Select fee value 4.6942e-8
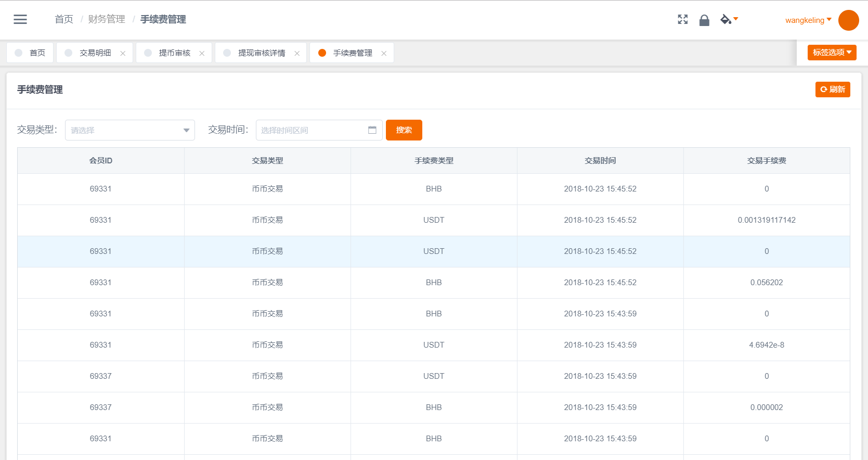Image resolution: width=868 pixels, height=460 pixels. [767, 345]
